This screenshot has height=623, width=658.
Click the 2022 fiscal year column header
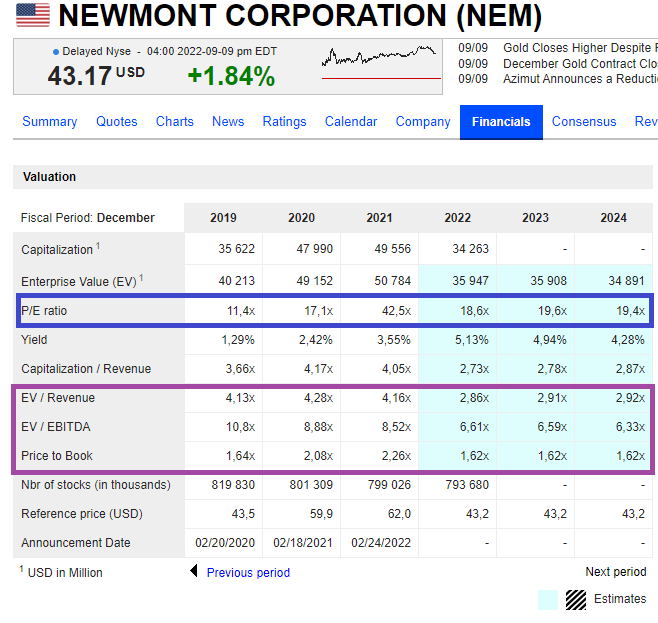456,218
